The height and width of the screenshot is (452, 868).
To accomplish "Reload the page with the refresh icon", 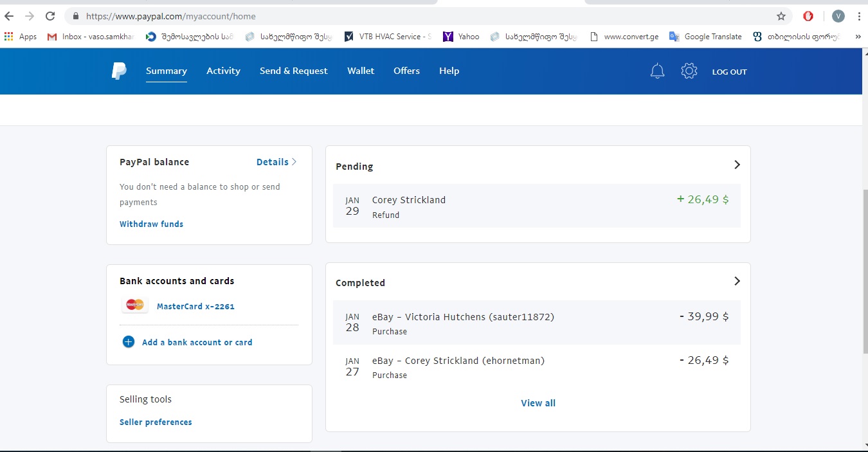I will pos(50,16).
